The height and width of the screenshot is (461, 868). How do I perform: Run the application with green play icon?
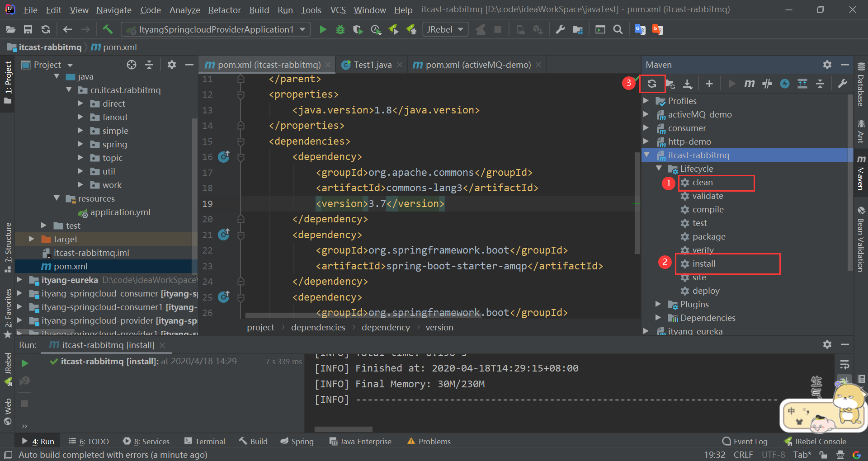pyautogui.click(x=323, y=30)
